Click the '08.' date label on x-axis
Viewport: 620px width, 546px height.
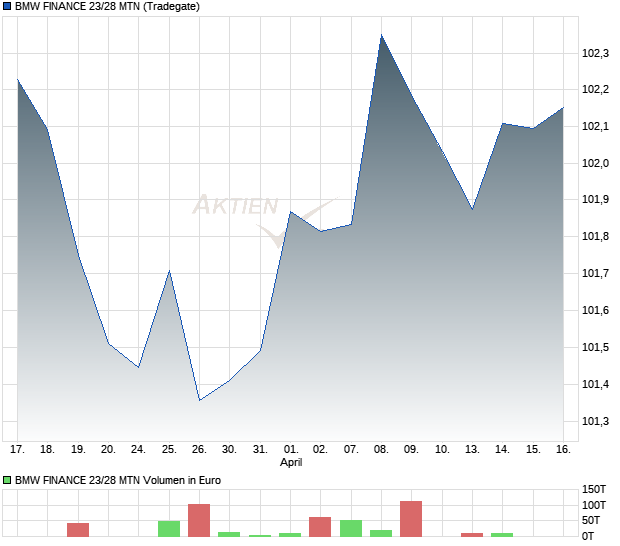(x=381, y=449)
